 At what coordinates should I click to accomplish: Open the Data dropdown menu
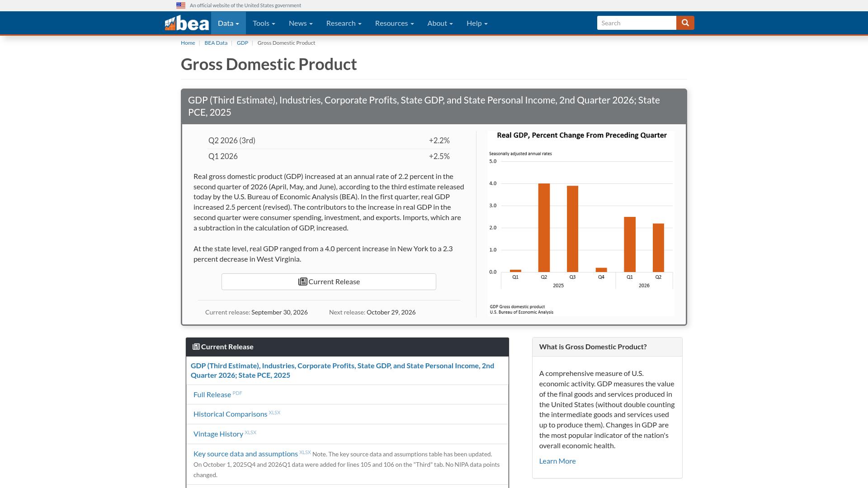pos(228,23)
